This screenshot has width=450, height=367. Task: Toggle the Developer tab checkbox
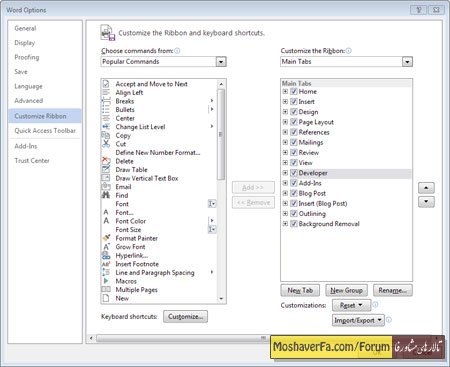(x=294, y=173)
